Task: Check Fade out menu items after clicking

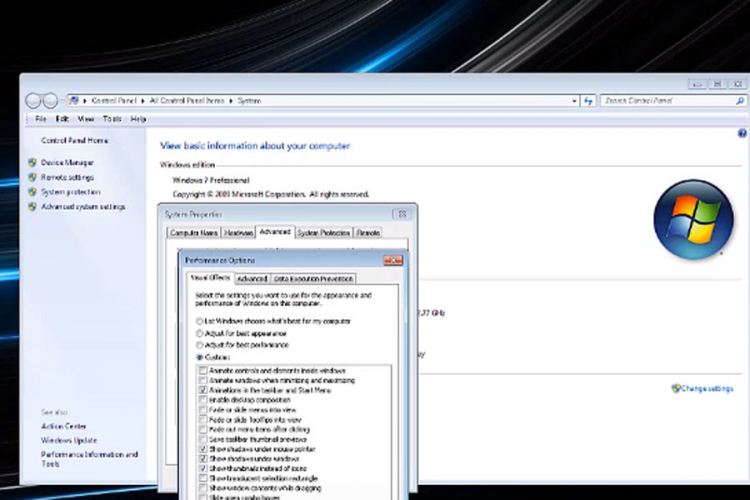Action: click(x=203, y=430)
